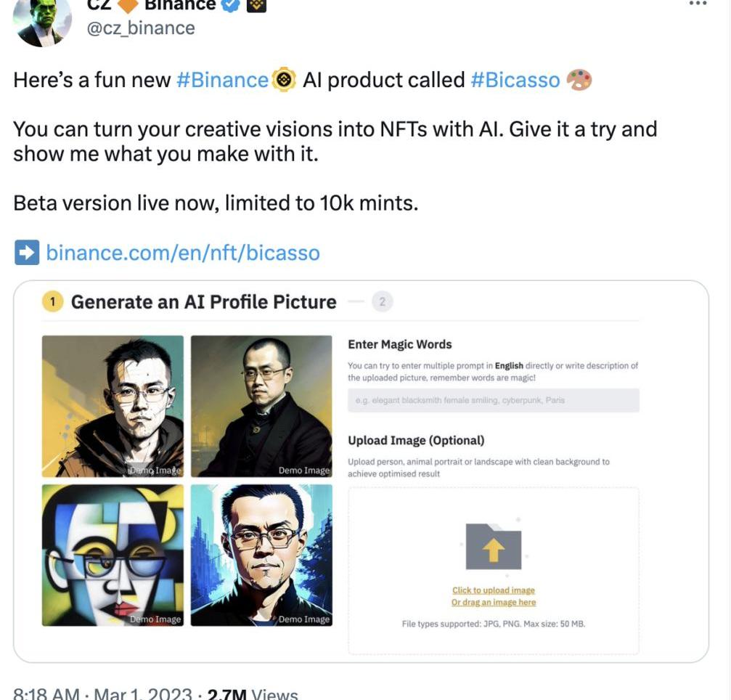Image resolution: width=731 pixels, height=700 pixels.
Task: Click into the Magic Words prompt field
Action: click(493, 400)
